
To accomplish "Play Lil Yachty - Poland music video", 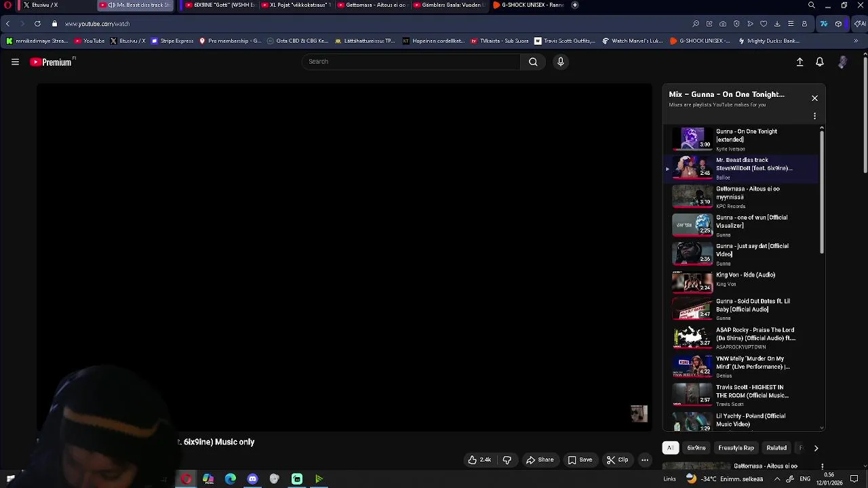I will click(741, 421).
